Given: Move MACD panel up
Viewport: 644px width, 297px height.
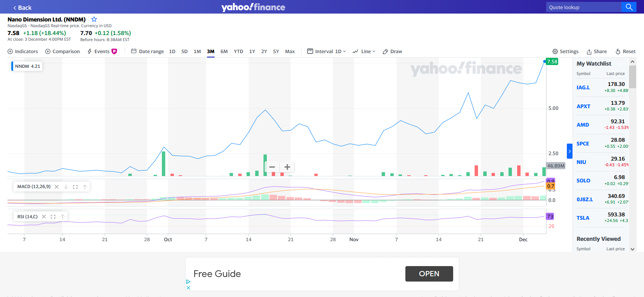Looking at the screenshot, I should point(85,187).
